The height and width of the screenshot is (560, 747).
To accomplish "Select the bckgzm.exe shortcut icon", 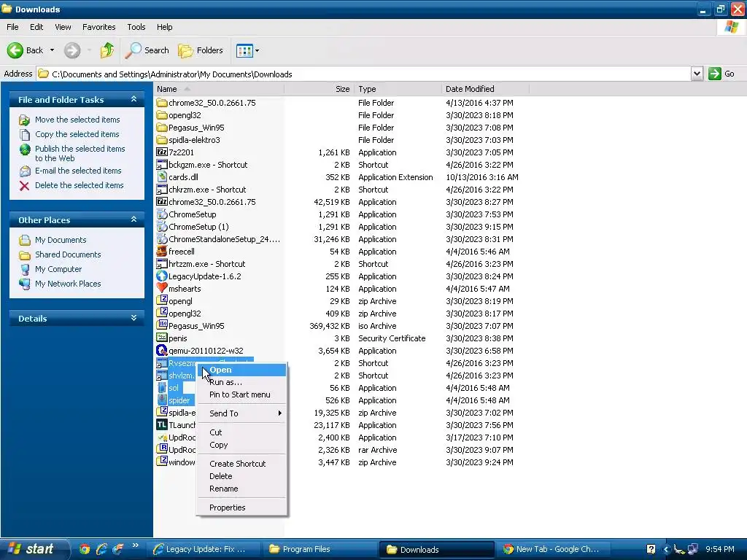I will pos(162,164).
